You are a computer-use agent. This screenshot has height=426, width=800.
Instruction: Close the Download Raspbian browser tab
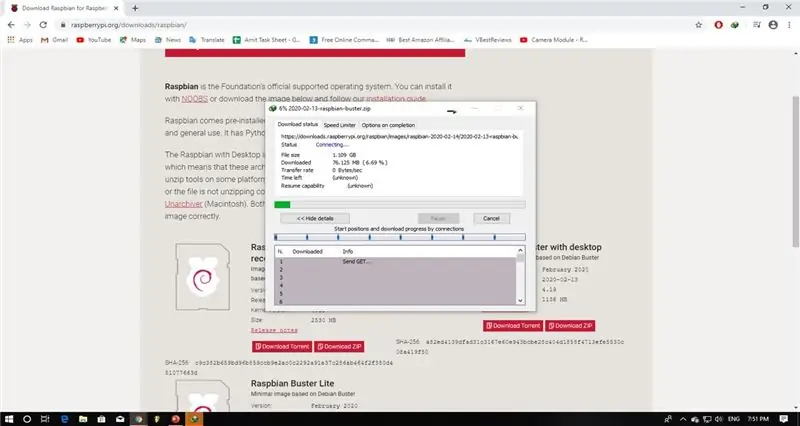pos(116,8)
